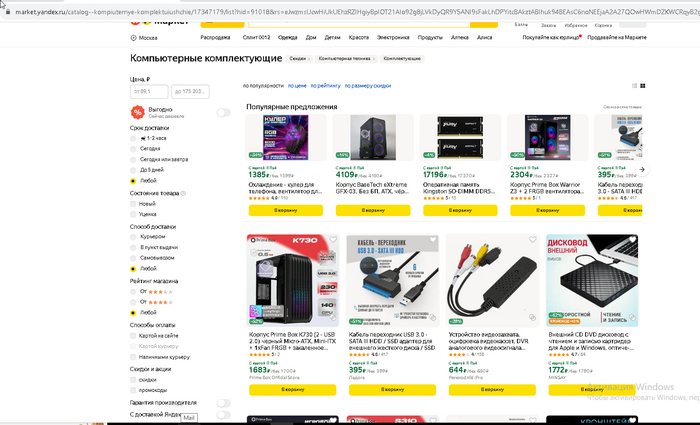Open Продукты category in navigation
The image size is (700, 425).
click(x=430, y=38)
